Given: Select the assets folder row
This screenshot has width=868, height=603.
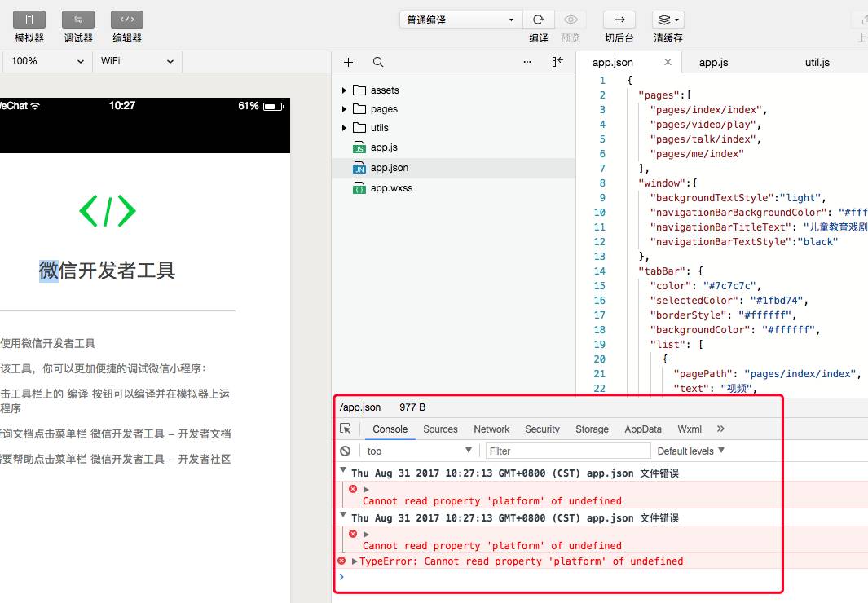Looking at the screenshot, I should point(453,90).
